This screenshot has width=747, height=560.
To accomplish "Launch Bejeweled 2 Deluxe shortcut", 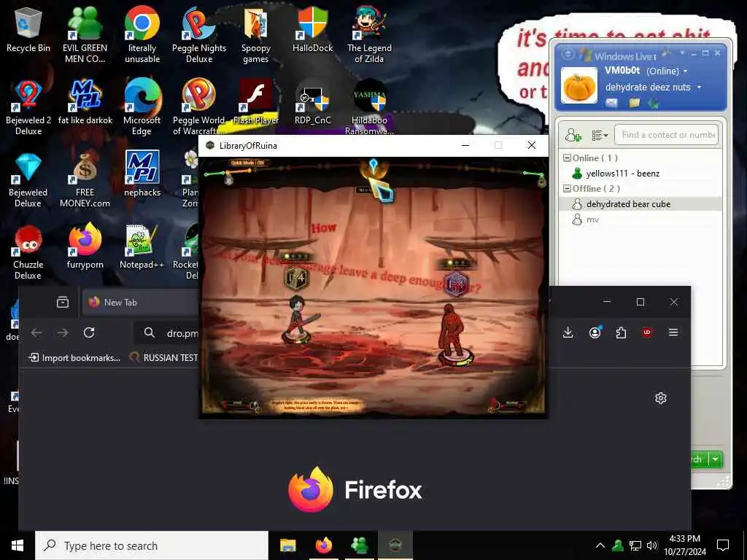I will pos(28,106).
